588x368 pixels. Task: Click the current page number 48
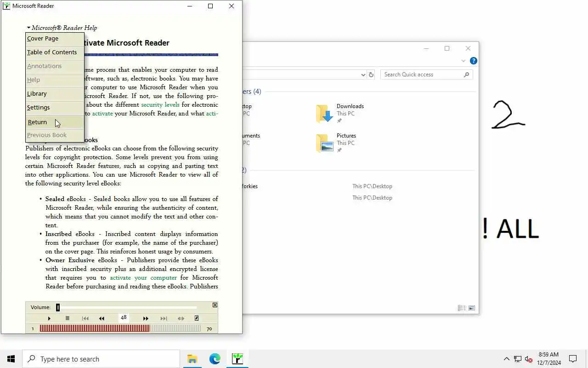124,317
